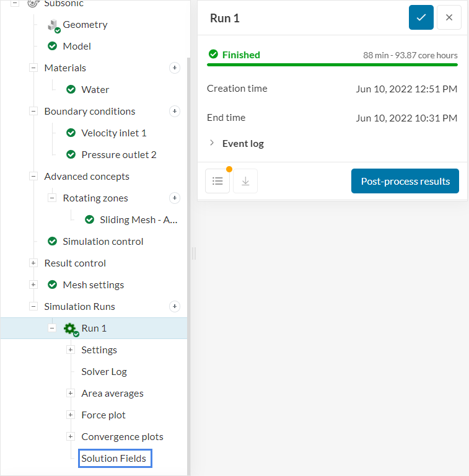Collapse the Materials node
Viewport: 469px width, 476px height.
click(x=33, y=68)
